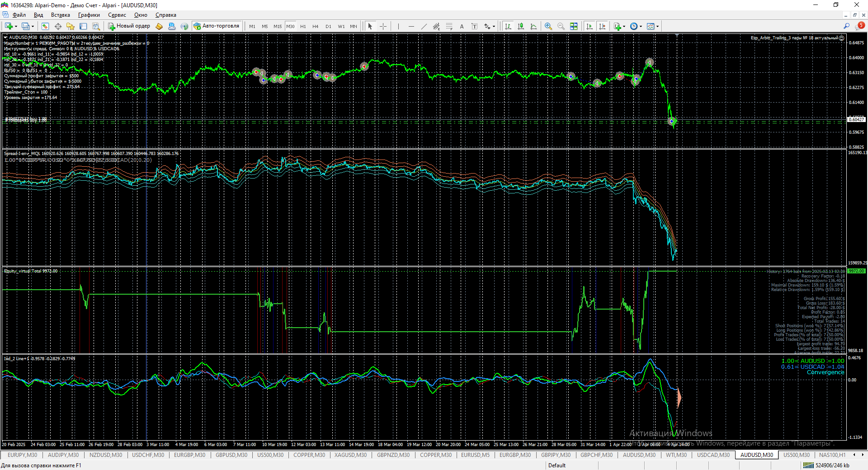
Task: Switch timeframe to H4
Action: (316, 26)
